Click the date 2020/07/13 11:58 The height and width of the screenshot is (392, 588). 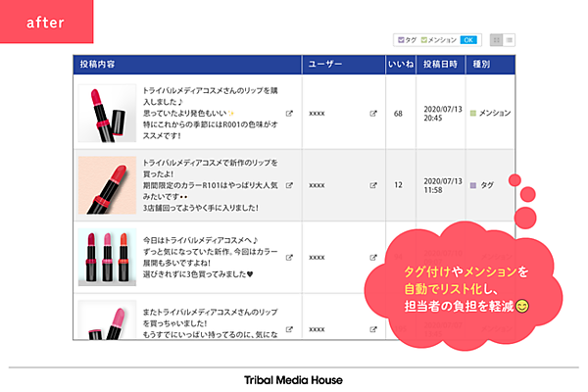coord(443,185)
